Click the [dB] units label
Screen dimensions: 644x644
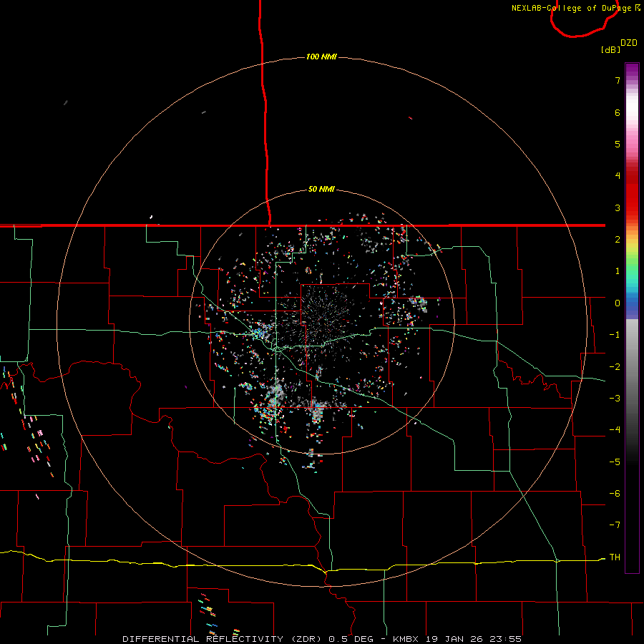pos(611,49)
